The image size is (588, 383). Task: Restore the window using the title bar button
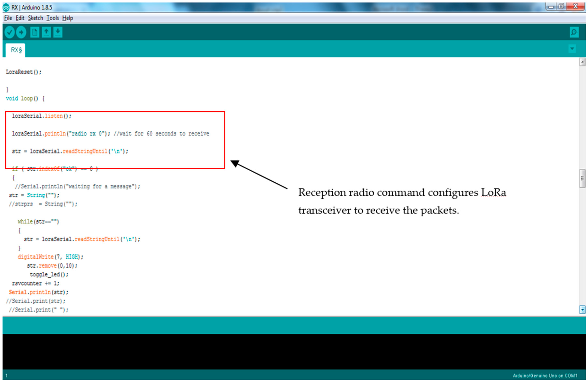pos(561,6)
